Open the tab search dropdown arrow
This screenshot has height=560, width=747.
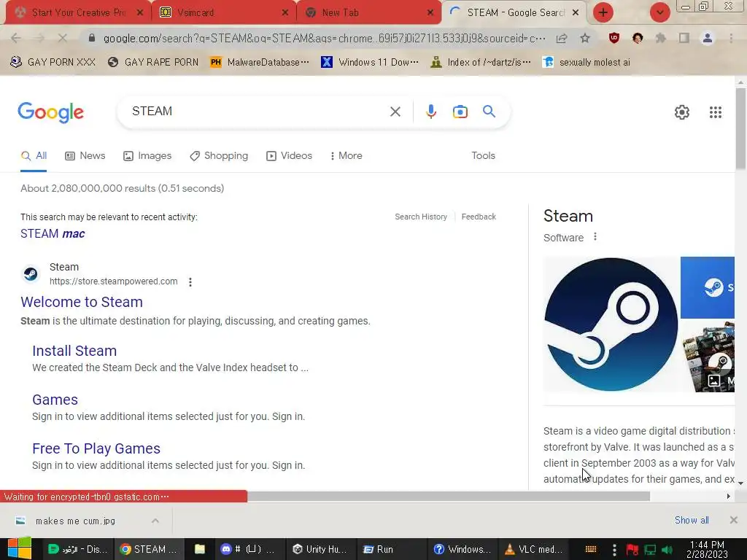[659, 12]
